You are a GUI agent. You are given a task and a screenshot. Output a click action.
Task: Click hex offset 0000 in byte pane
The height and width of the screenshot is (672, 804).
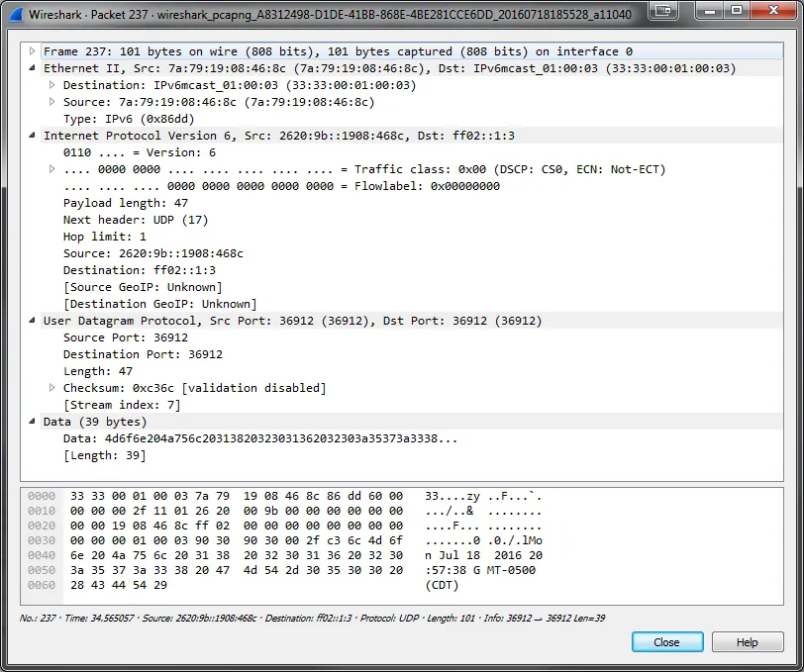pyautogui.click(x=42, y=496)
